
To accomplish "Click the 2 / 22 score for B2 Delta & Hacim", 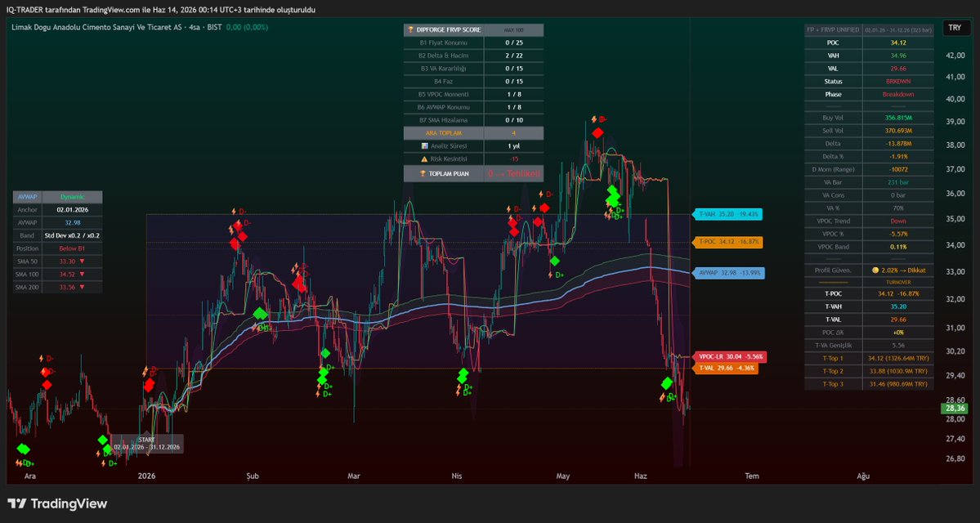I will coord(513,56).
